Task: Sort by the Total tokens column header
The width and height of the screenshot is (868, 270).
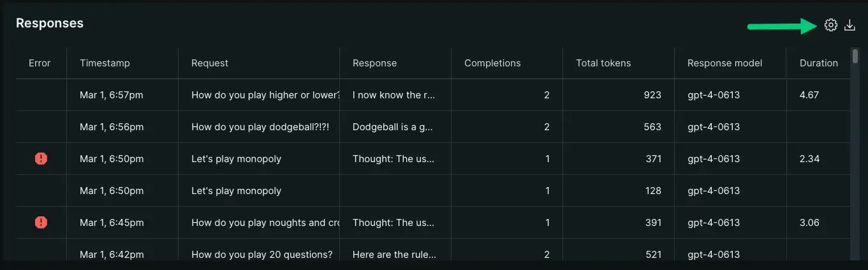Action: tap(603, 63)
